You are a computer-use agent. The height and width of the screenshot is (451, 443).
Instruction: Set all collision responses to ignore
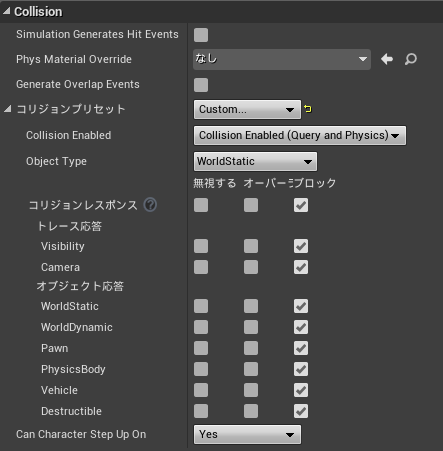pos(201,205)
